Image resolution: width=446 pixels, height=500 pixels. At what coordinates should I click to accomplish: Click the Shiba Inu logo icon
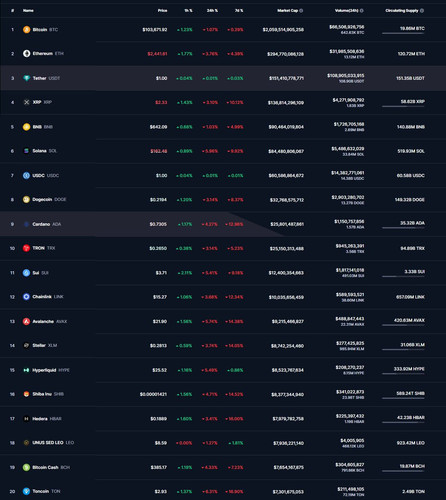[x=26, y=394]
